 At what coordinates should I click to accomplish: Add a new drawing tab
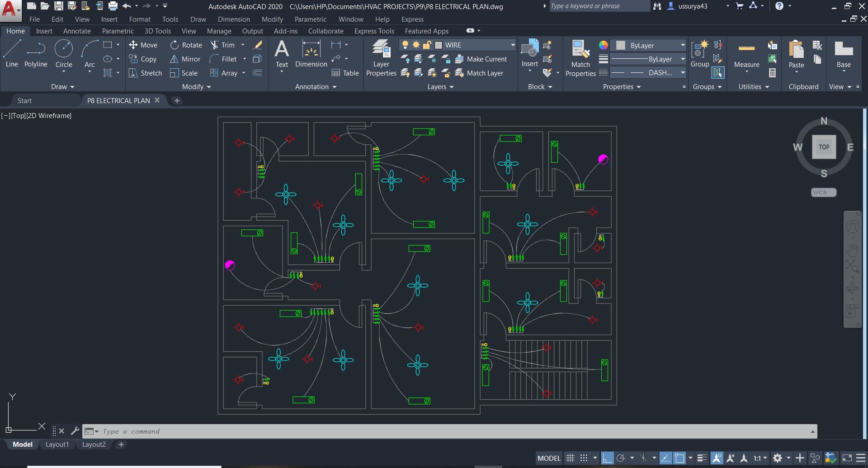click(177, 101)
